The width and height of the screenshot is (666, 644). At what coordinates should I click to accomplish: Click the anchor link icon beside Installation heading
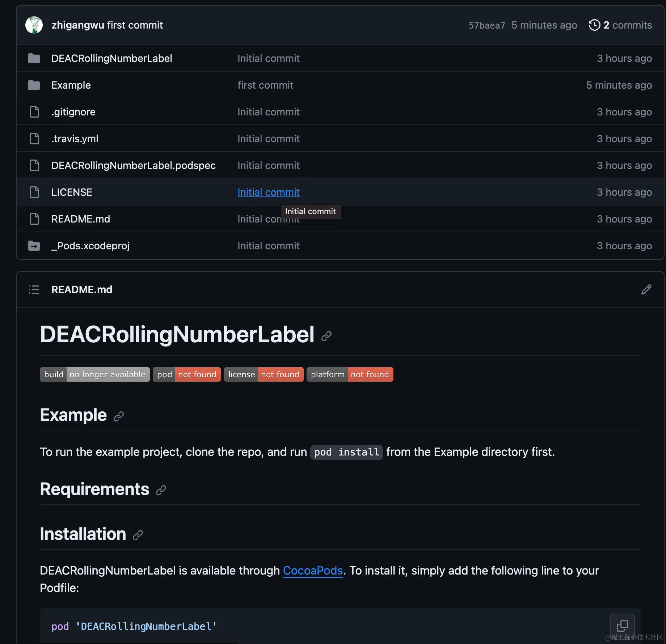tap(138, 535)
